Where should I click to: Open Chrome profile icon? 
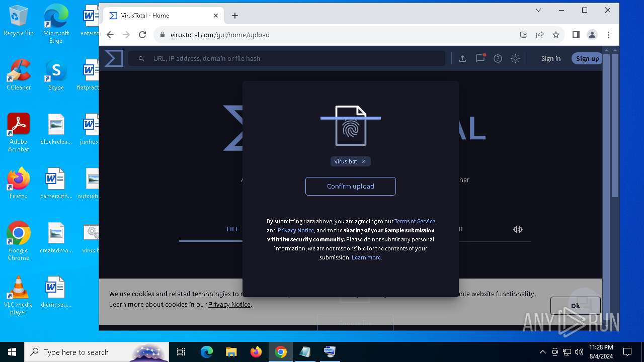pos(592,35)
